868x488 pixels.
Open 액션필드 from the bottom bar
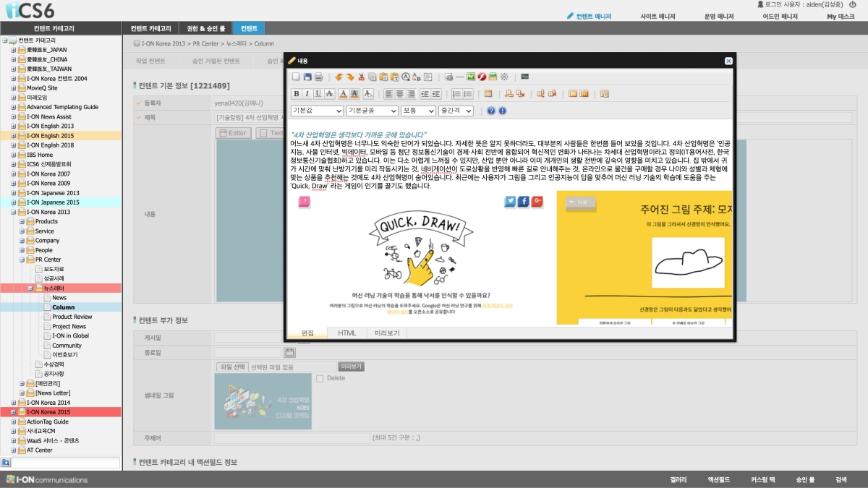(719, 480)
